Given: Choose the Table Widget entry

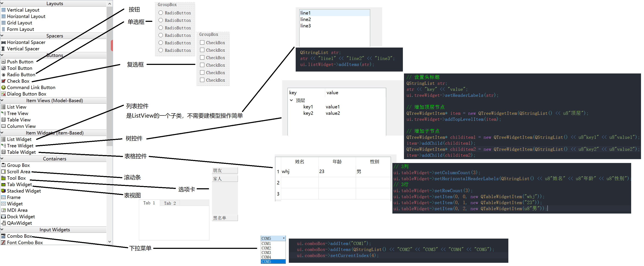Looking at the screenshot, I should [18, 152].
